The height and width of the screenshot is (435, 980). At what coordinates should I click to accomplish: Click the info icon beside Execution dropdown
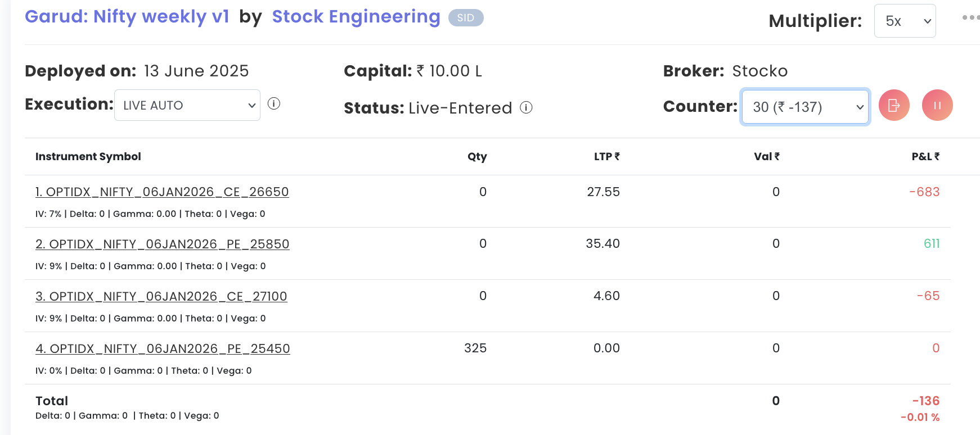tap(274, 104)
